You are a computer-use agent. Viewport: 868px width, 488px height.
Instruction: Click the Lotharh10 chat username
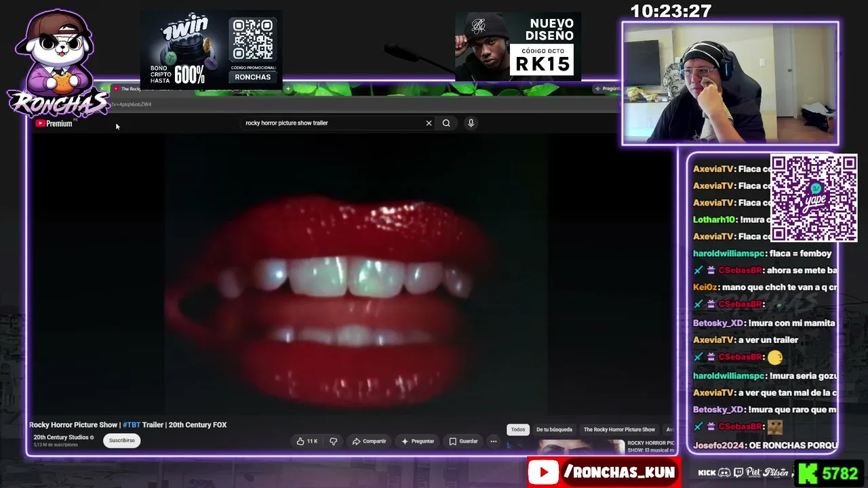tap(714, 220)
